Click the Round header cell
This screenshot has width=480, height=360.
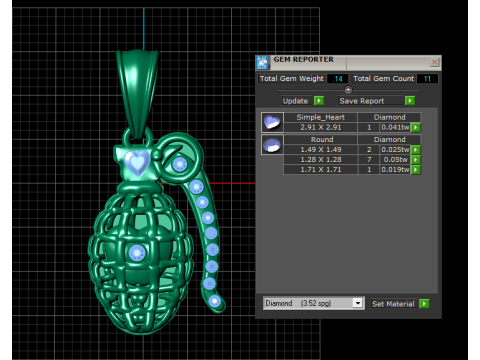[321, 139]
